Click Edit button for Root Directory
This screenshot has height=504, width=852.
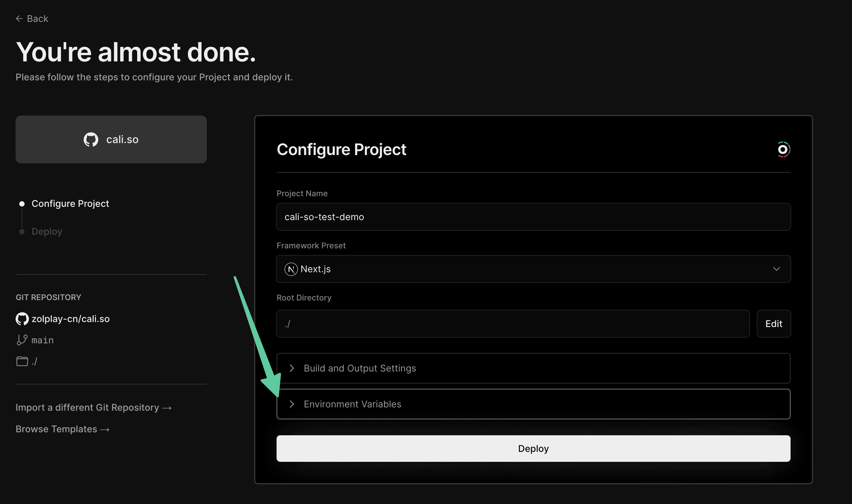point(774,324)
